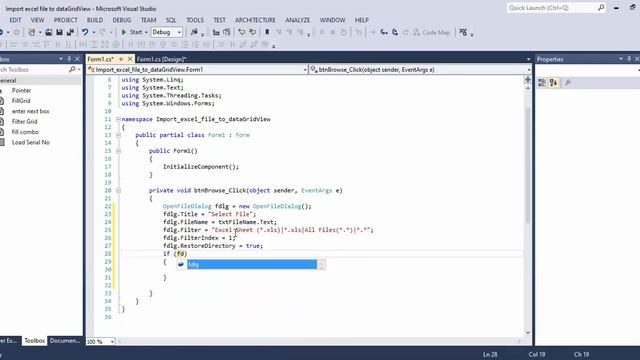The image size is (640, 360).
Task: Click the Uncomment selection toolbar icon
Action: coord(252,32)
